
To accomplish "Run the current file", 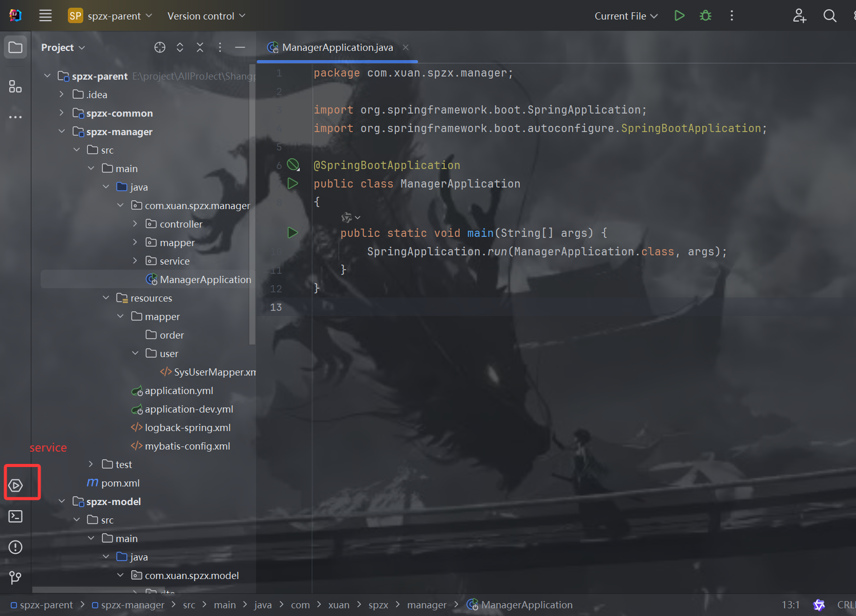I will (679, 16).
